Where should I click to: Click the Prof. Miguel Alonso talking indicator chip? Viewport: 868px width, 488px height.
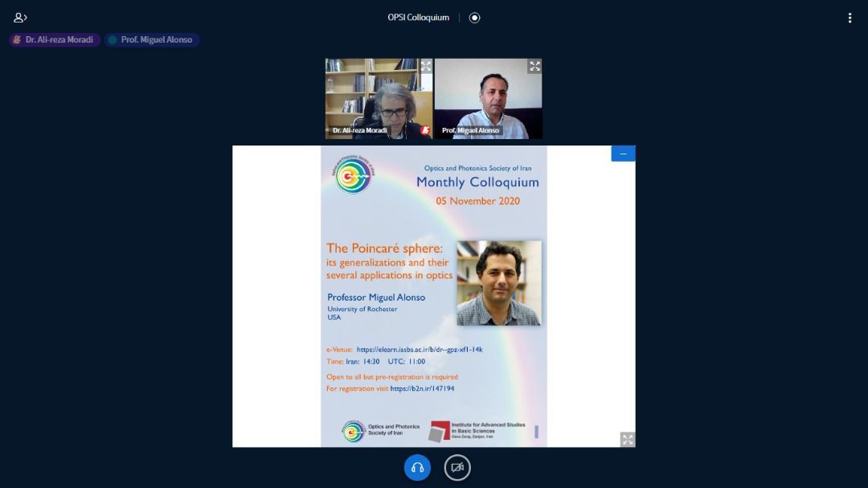click(x=152, y=39)
